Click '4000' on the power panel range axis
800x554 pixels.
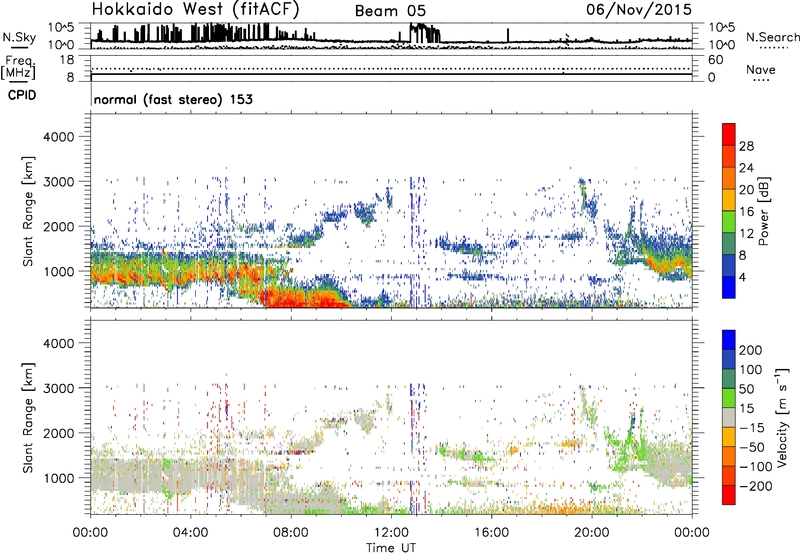click(58, 137)
